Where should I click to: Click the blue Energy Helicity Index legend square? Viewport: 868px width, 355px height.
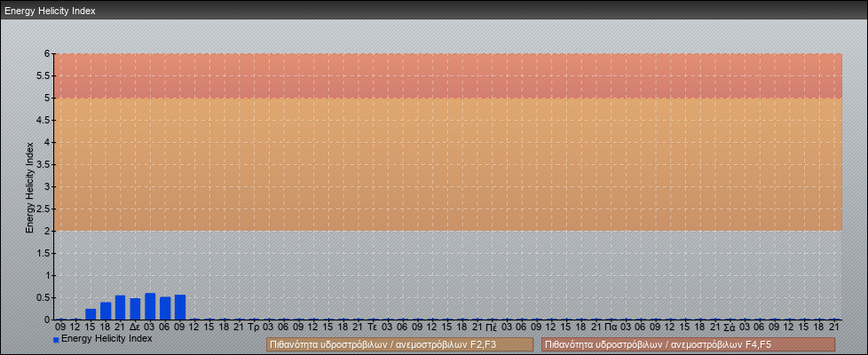coord(56,340)
